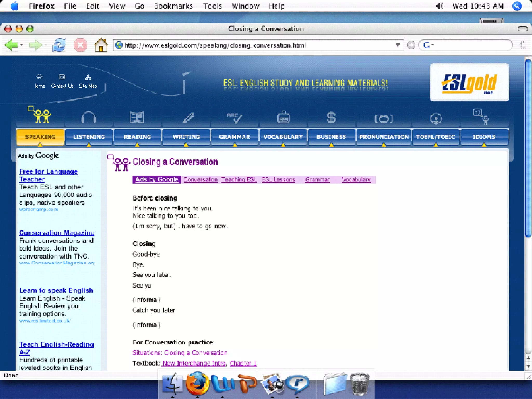The width and height of the screenshot is (532, 399).
Task: Select the VOCABULARY navigation tab
Action: coord(283,137)
